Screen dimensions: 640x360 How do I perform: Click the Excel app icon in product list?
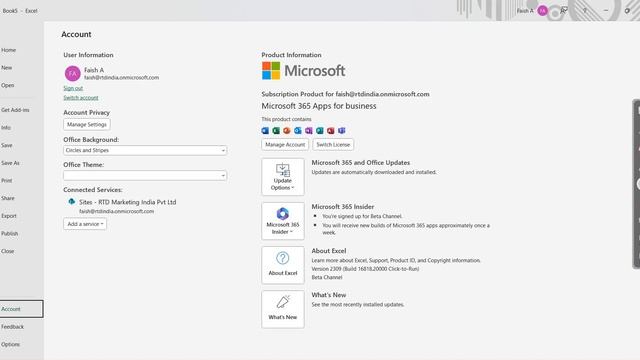(276, 131)
